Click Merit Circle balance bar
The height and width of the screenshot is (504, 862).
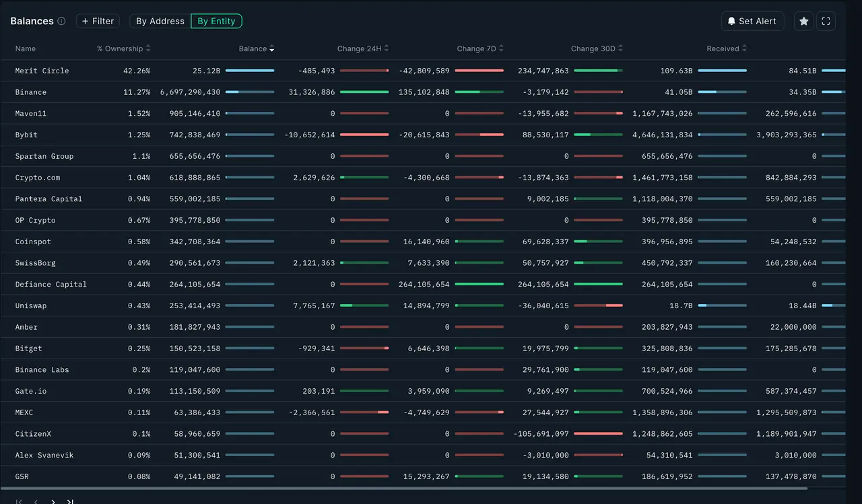(x=250, y=71)
